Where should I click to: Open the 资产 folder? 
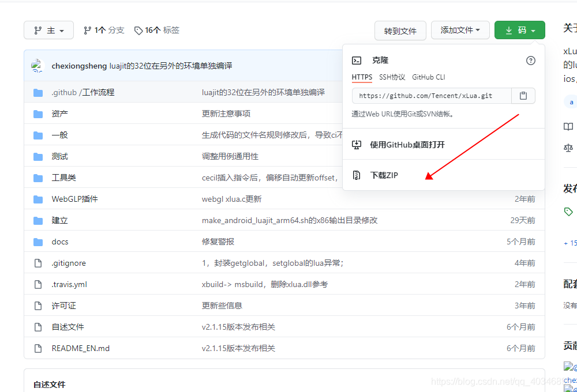click(59, 114)
